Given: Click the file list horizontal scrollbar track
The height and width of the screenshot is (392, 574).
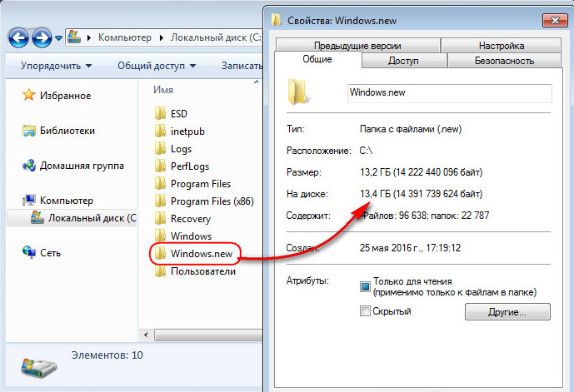Looking at the screenshot, I should pos(208,335).
